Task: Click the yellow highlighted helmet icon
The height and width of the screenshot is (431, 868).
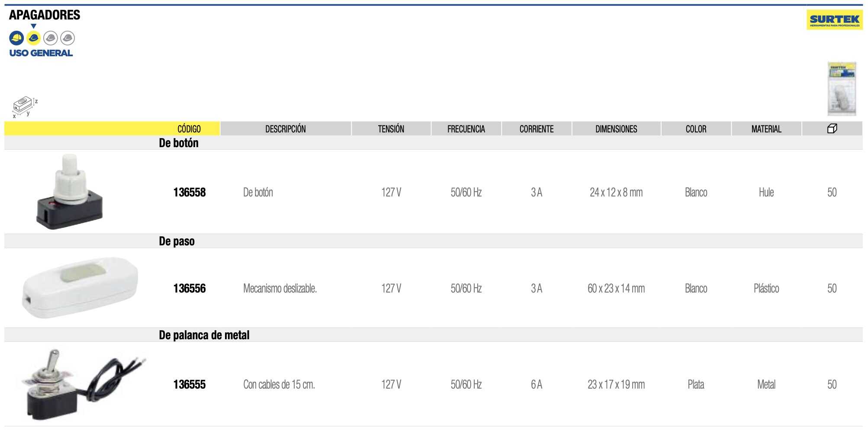Action: pyautogui.click(x=33, y=38)
